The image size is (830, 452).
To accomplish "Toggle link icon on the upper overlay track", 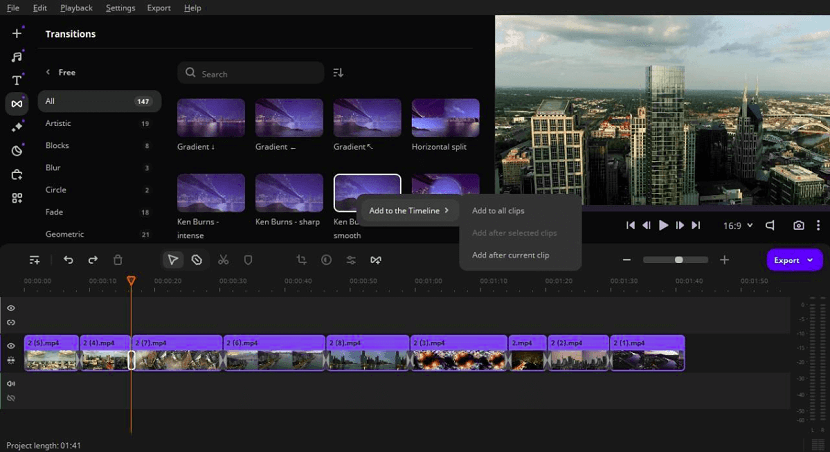I will pos(11,322).
